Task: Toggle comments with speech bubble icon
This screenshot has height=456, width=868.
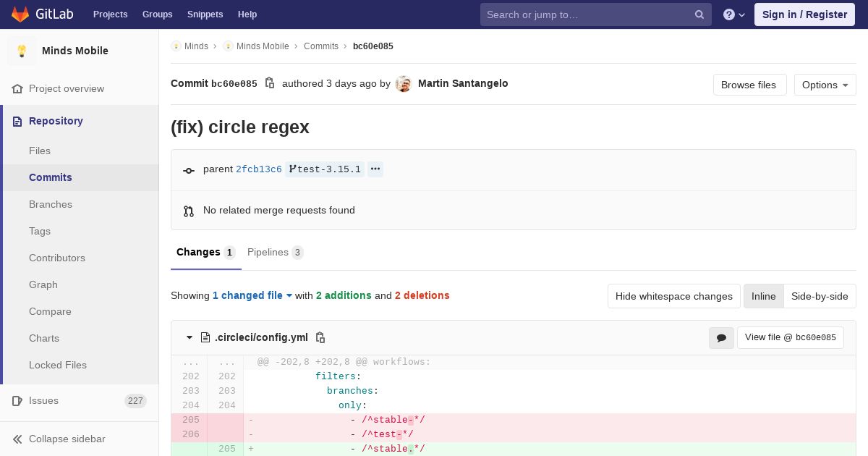Action: click(x=721, y=338)
